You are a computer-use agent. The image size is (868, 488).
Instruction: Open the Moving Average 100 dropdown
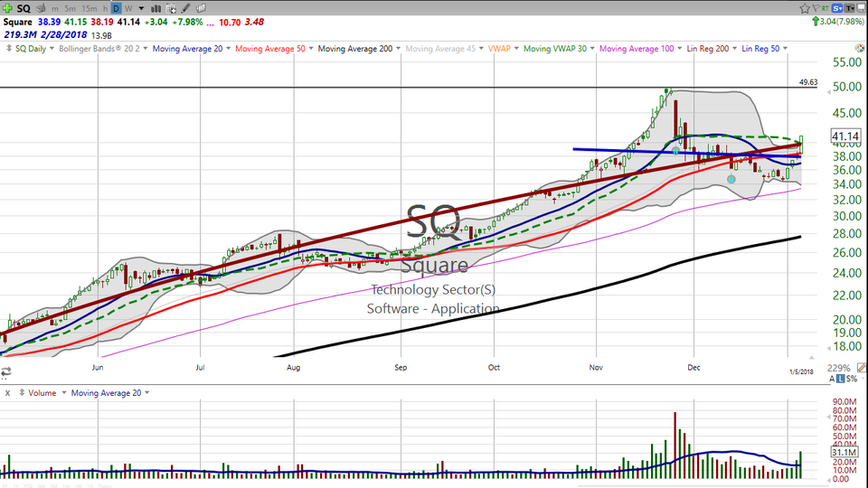pos(680,49)
